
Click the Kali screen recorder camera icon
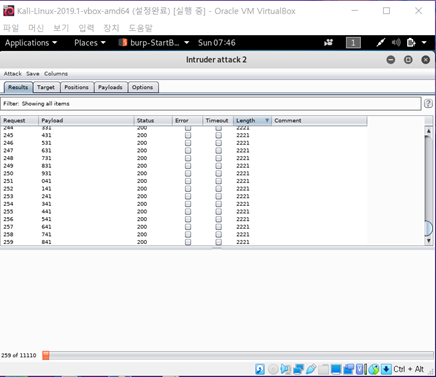tap(328, 43)
